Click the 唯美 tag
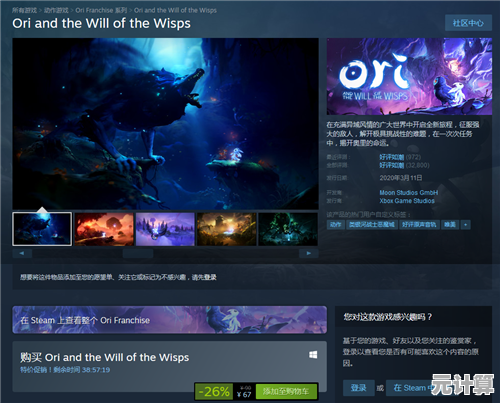Image resolution: width=500 pixels, height=403 pixels. [x=450, y=225]
